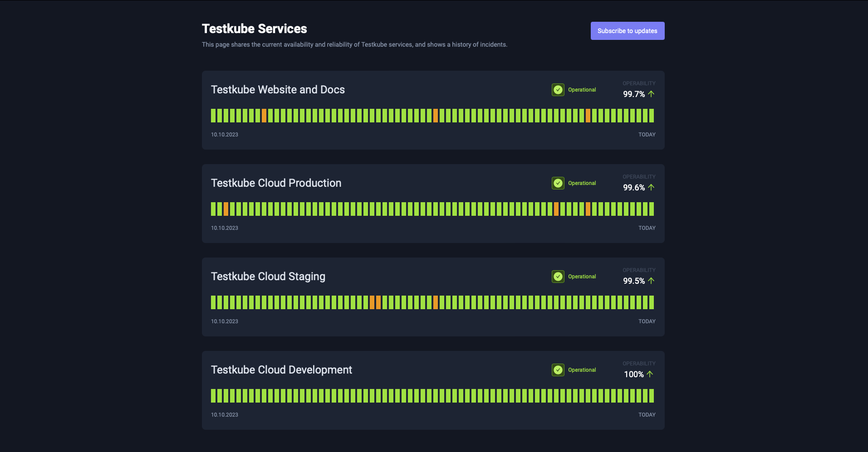Select the Testkube Website and Docs heading
Image resolution: width=868 pixels, height=452 pixels.
(x=278, y=89)
